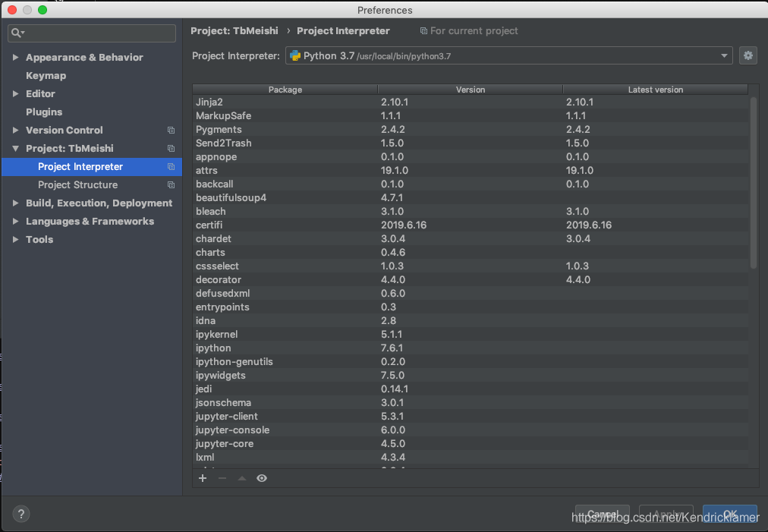Screen dimensions: 768x532
Task: Collapse the Project: TbMeishi section
Action: pyautogui.click(x=15, y=149)
